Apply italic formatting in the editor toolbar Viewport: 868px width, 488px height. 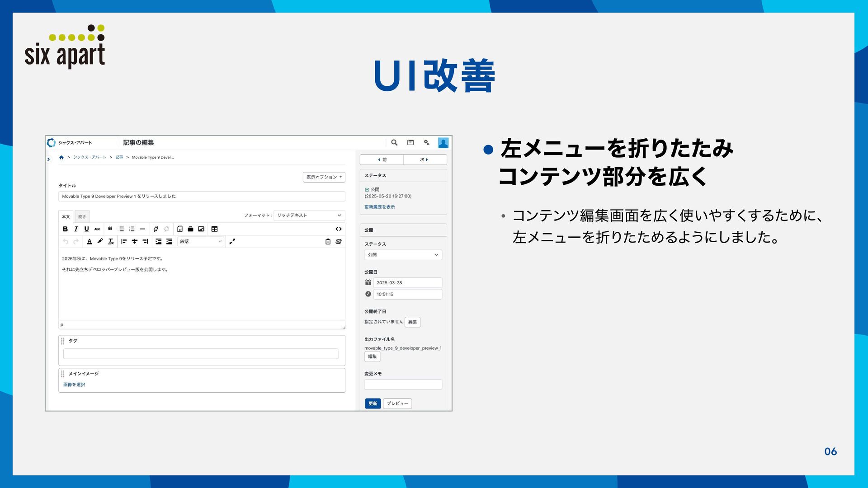(x=76, y=229)
